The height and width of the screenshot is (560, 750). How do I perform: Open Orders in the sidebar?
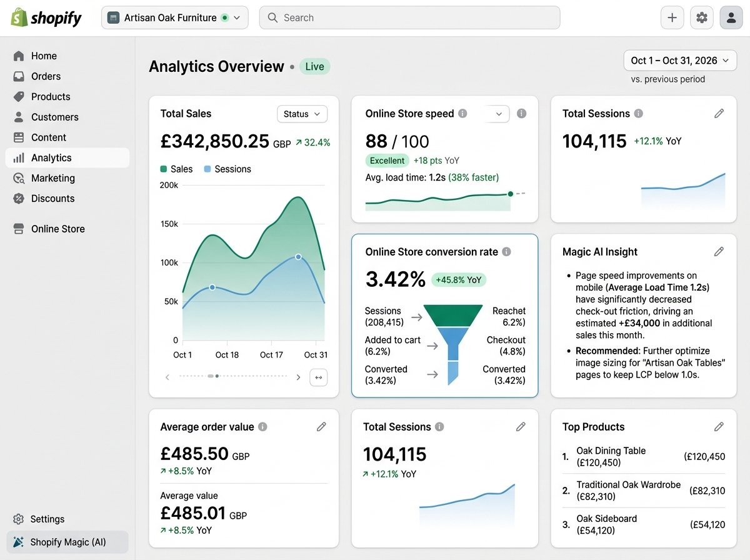coord(67,76)
